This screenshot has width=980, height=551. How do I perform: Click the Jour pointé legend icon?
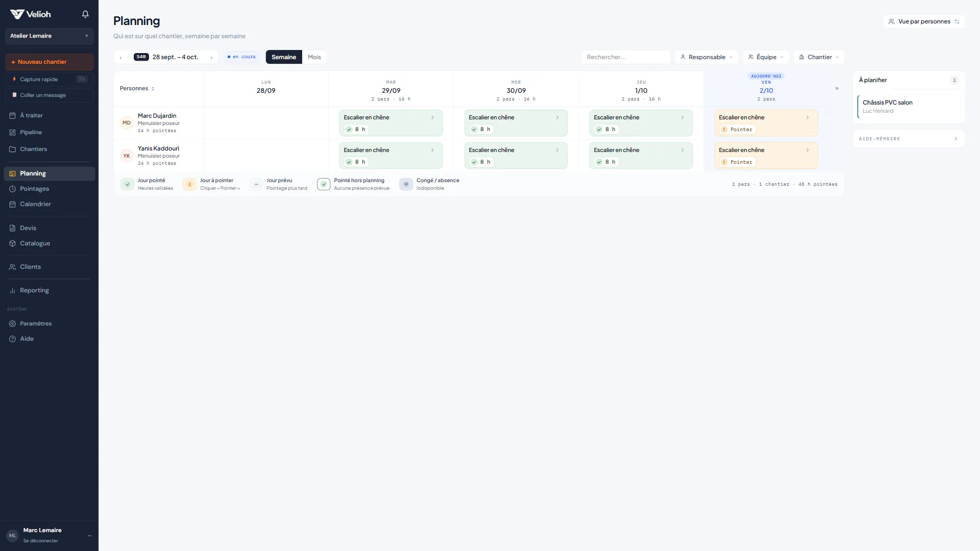(x=127, y=184)
